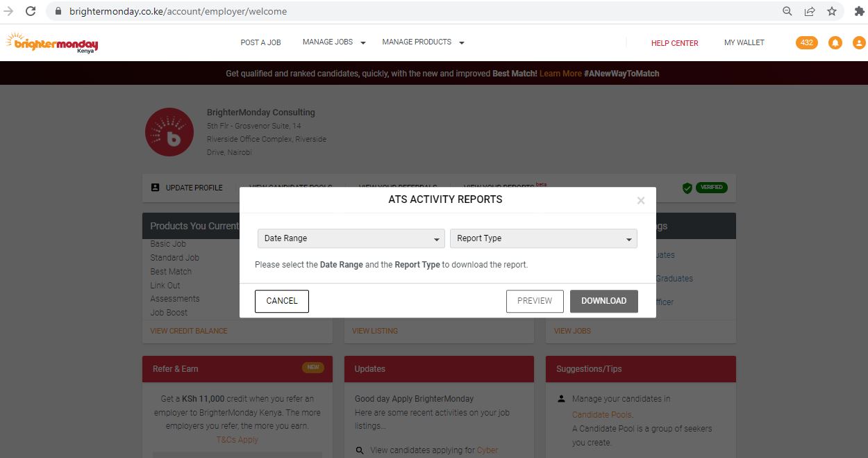Click UPDATE PROFILE tab

pyautogui.click(x=187, y=188)
